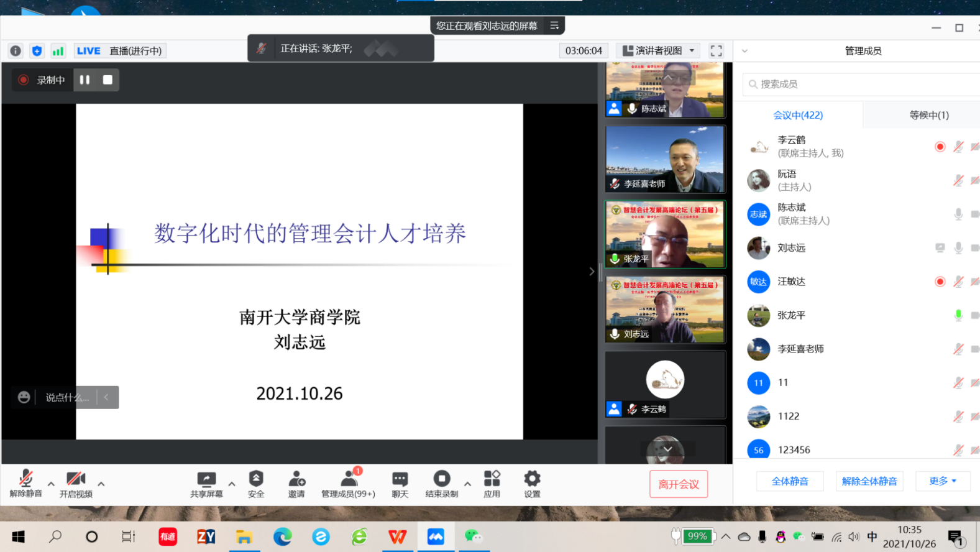
Task: Expand the More (更多) dropdown
Action: (x=942, y=481)
